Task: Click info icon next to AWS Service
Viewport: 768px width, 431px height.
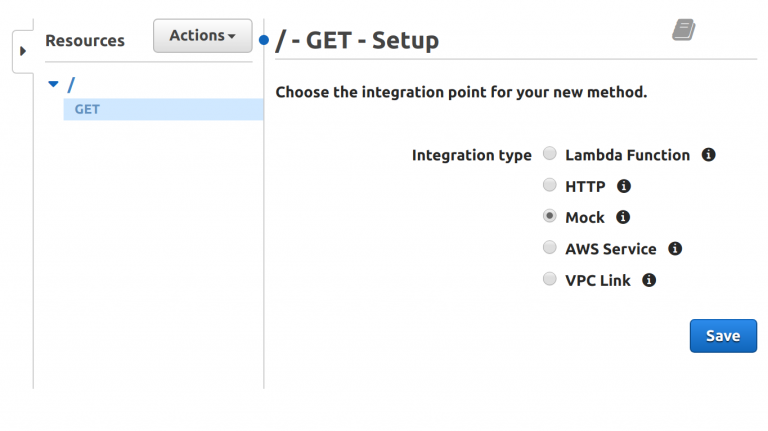Action: (675, 249)
